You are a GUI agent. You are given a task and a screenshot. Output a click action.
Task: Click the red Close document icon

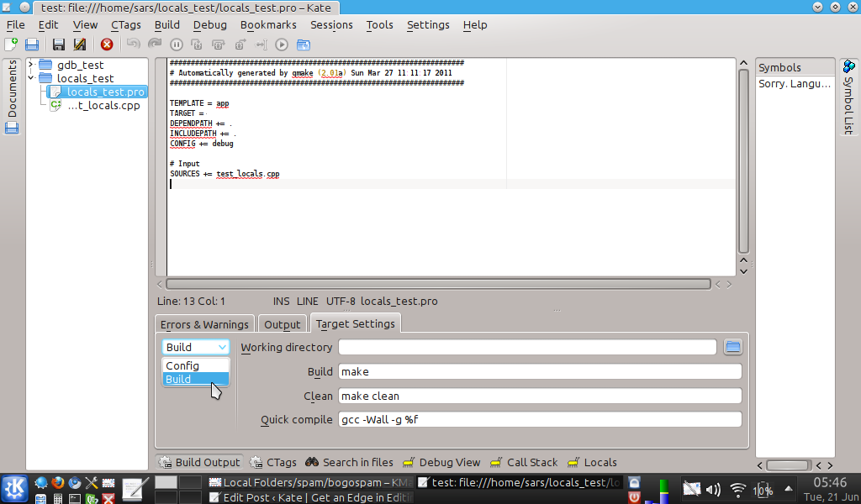point(107,45)
